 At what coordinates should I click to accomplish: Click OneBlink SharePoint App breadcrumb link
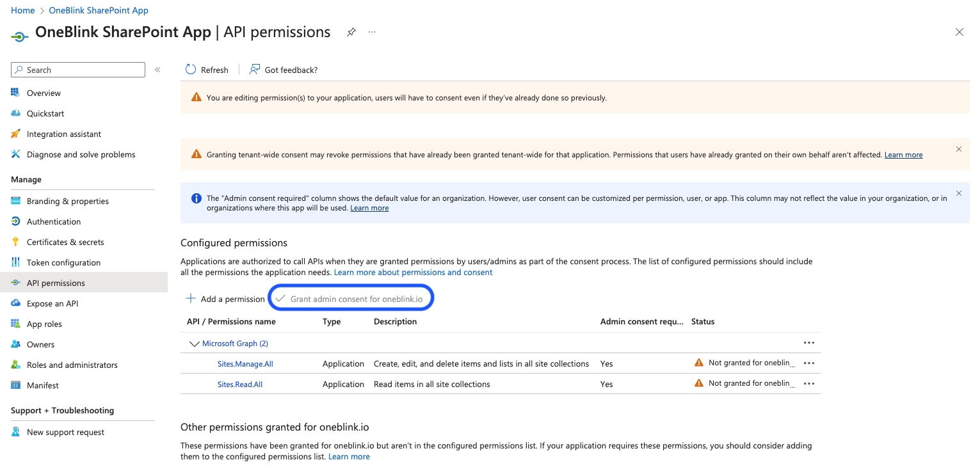(99, 10)
